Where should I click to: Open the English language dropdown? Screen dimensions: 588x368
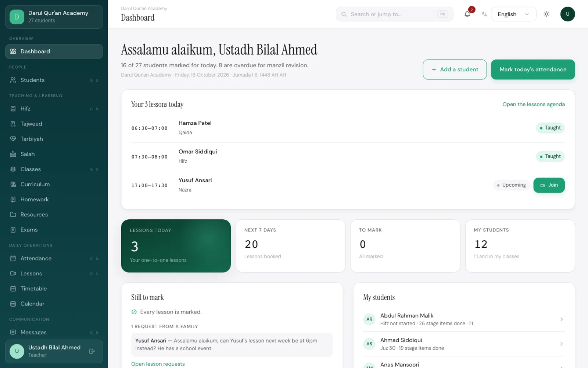(513, 14)
